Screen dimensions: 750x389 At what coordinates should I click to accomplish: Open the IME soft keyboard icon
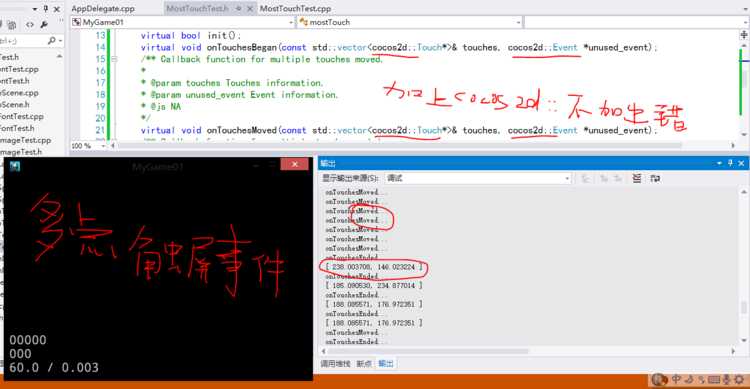point(714,380)
